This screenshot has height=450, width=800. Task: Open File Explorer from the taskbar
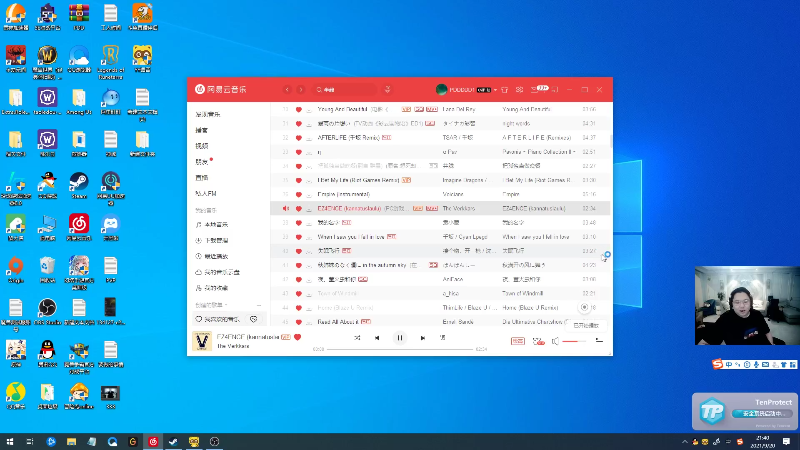tap(71, 442)
